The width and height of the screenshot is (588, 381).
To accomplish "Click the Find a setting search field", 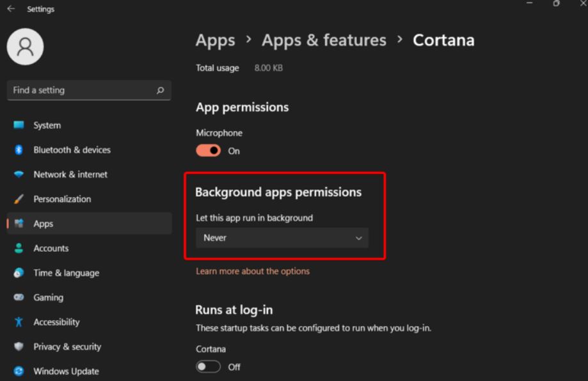I will tap(89, 90).
